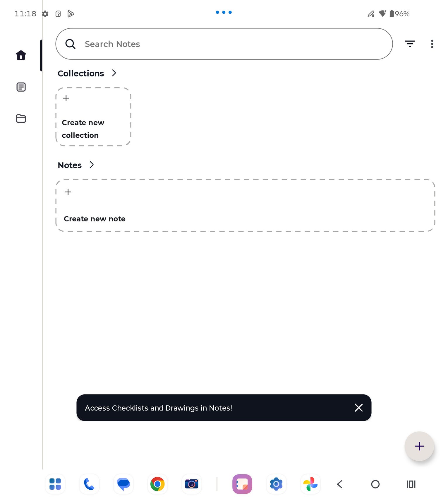The image size is (448, 499).
Task: Tap the floating plus add button
Action: [419, 446]
